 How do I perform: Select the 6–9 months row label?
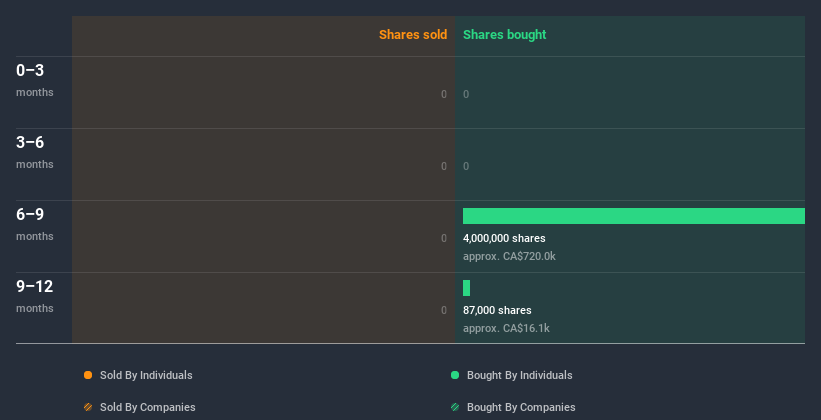coord(35,224)
